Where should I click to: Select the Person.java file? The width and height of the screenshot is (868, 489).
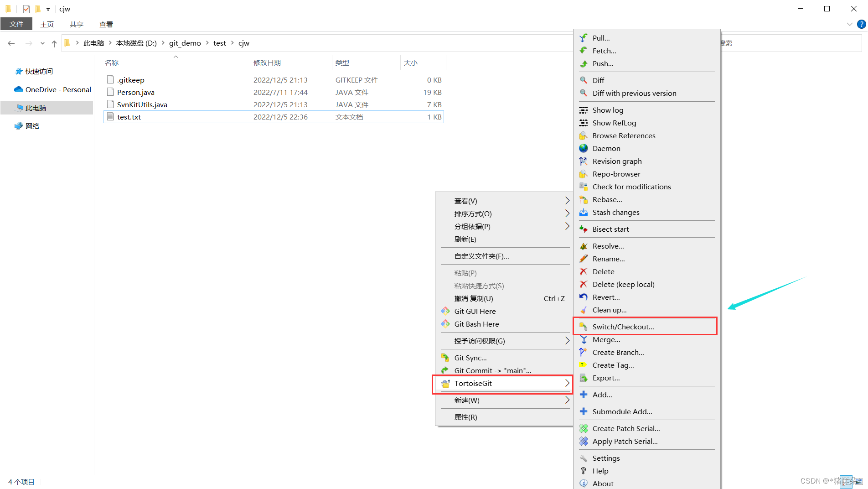(x=136, y=92)
